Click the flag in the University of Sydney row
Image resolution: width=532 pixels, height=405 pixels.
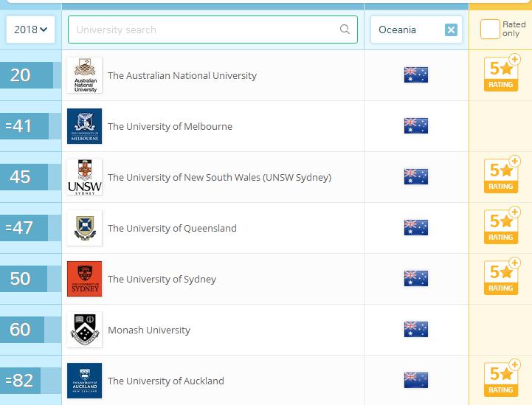point(416,279)
